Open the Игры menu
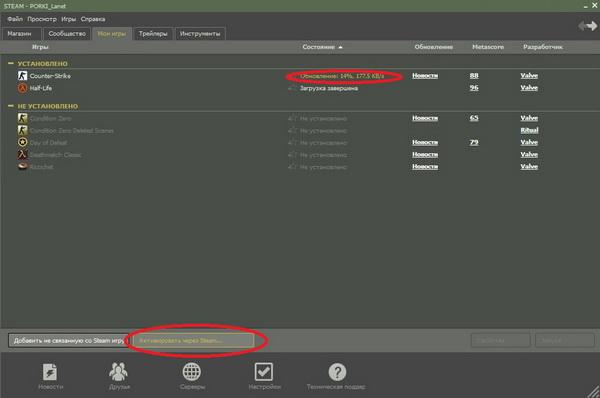This screenshot has height=398, width=600. pos(68,19)
